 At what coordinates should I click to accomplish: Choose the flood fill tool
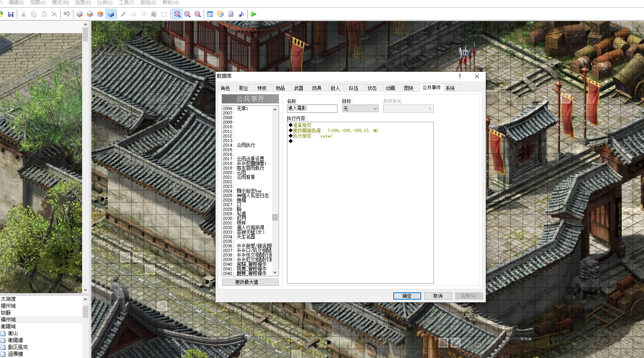pos(154,14)
